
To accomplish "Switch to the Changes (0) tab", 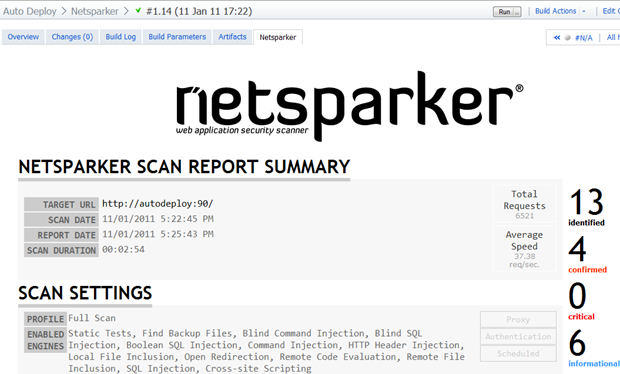I will [x=72, y=37].
